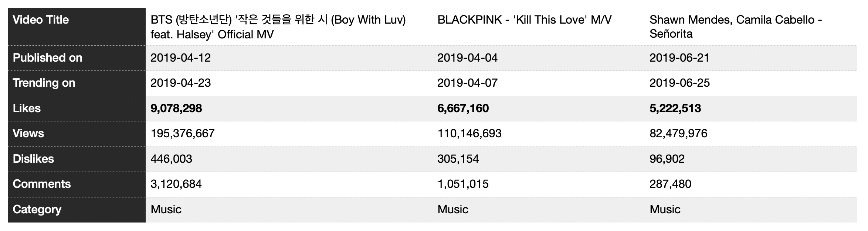Select the Dislikes row header
868x231 pixels.
point(77,159)
